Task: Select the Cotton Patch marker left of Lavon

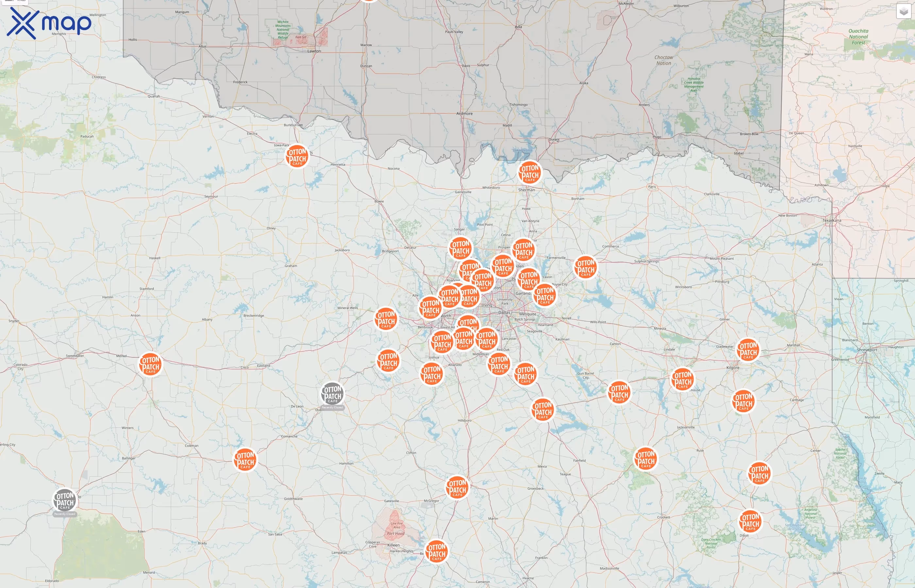Action: coord(529,279)
